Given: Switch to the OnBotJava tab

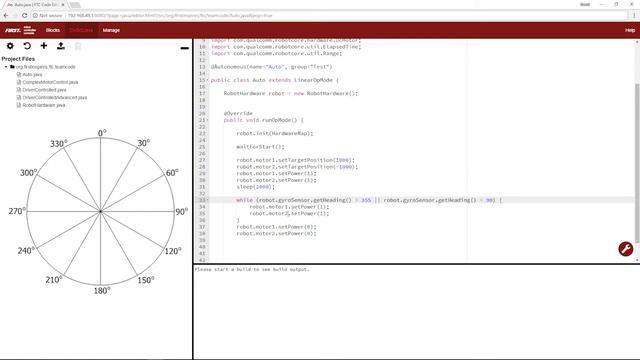Looking at the screenshot, I should [81, 30].
